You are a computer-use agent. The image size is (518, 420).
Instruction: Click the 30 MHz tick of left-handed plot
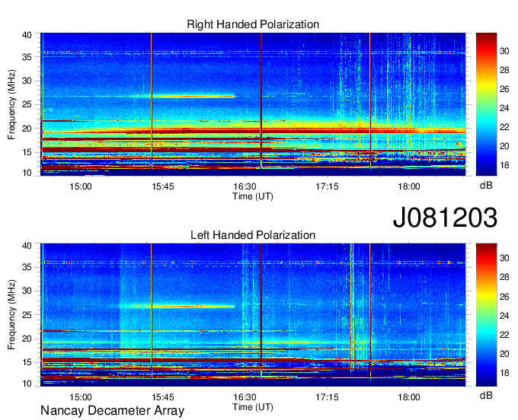pyautogui.click(x=27, y=291)
